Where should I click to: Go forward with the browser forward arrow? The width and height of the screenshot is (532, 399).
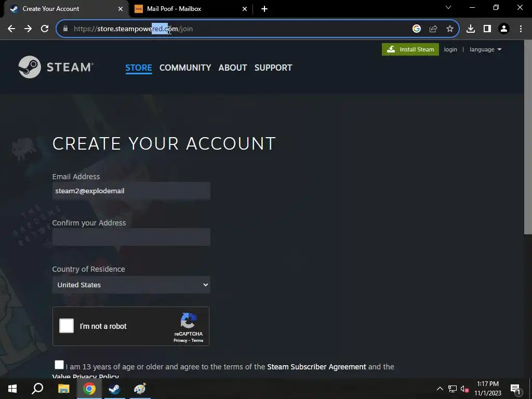click(28, 29)
